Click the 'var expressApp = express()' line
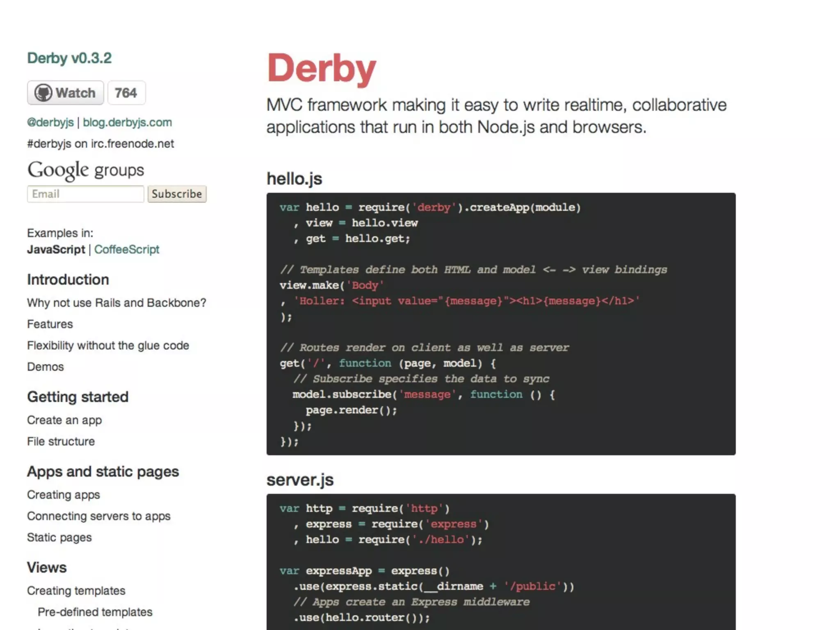This screenshot has height=630, width=840. point(365,571)
